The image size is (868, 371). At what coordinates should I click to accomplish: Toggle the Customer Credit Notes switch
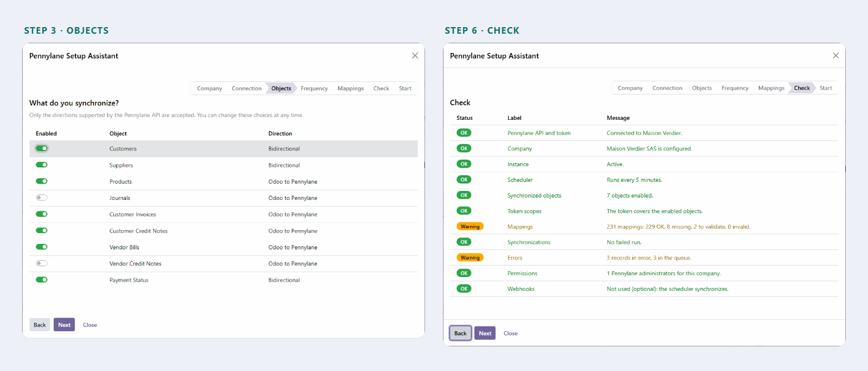click(x=42, y=231)
